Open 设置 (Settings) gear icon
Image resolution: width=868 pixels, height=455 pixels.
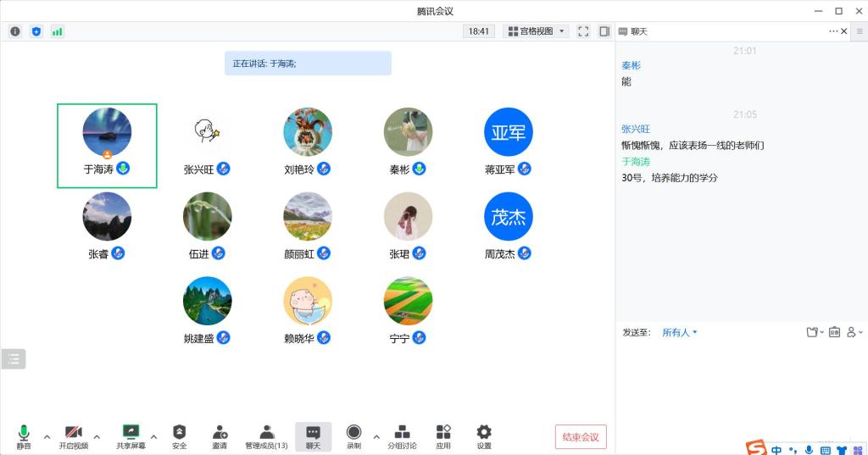tap(484, 436)
